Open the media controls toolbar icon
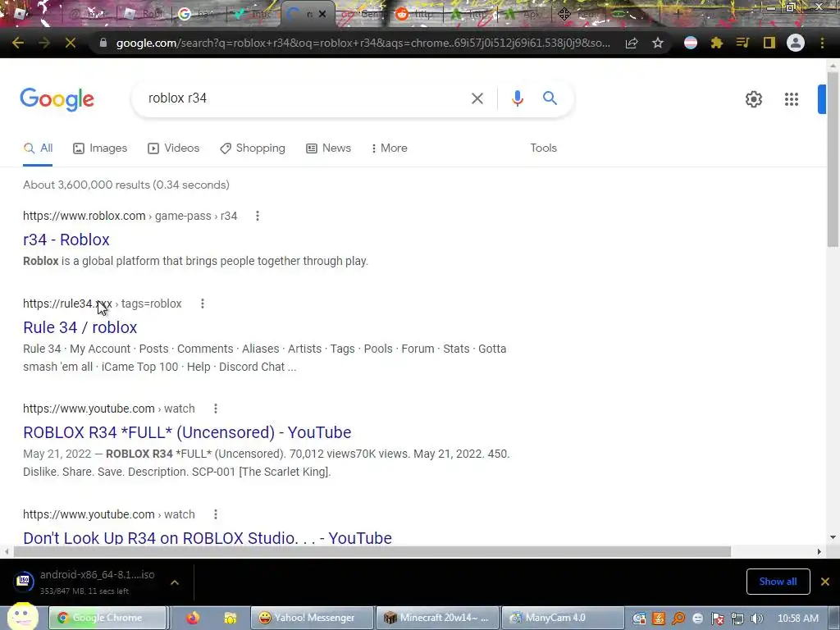Screen dimensions: 840x630 (742, 43)
